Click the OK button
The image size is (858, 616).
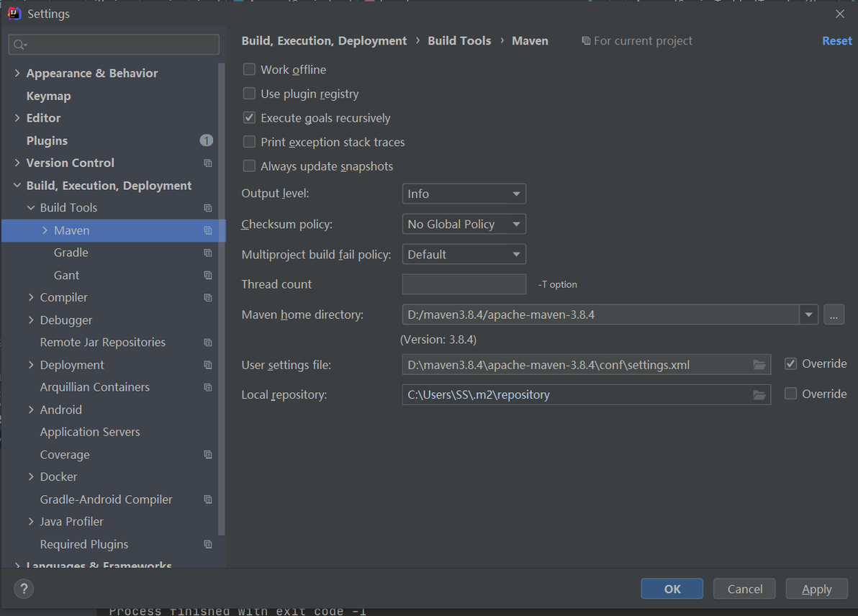pyautogui.click(x=672, y=589)
